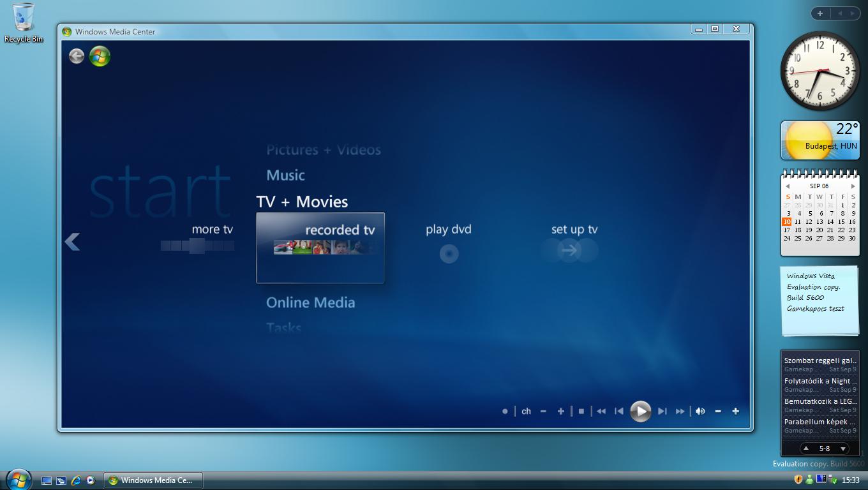Mute audio with the speaker icon
Viewport: 868px width, 490px height.
(x=700, y=412)
